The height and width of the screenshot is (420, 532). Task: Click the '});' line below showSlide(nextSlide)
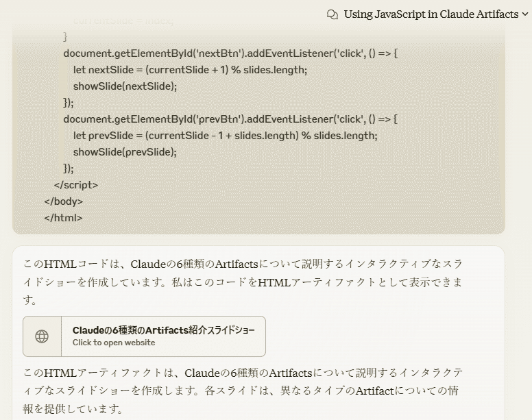pyautogui.click(x=68, y=102)
